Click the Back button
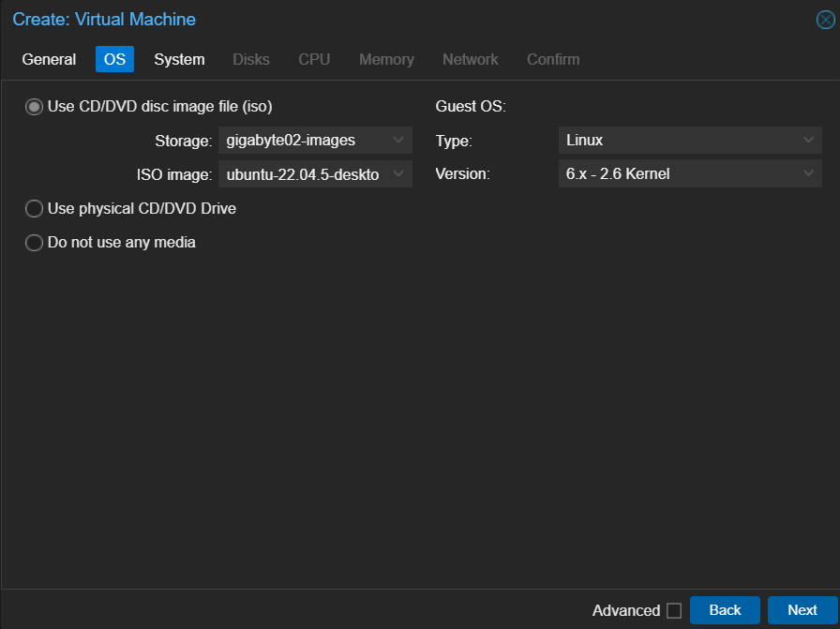Image resolution: width=840 pixels, height=629 pixels. click(x=725, y=610)
